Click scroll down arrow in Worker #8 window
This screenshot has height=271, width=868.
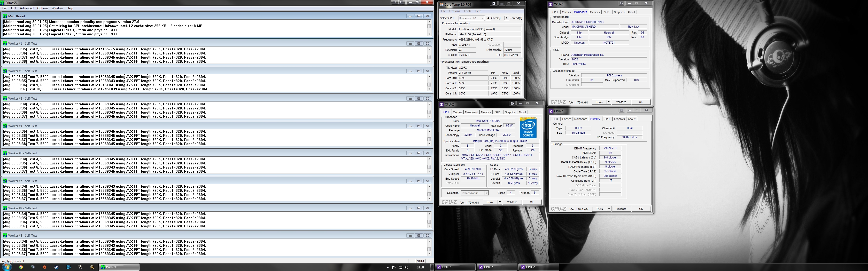(429, 253)
